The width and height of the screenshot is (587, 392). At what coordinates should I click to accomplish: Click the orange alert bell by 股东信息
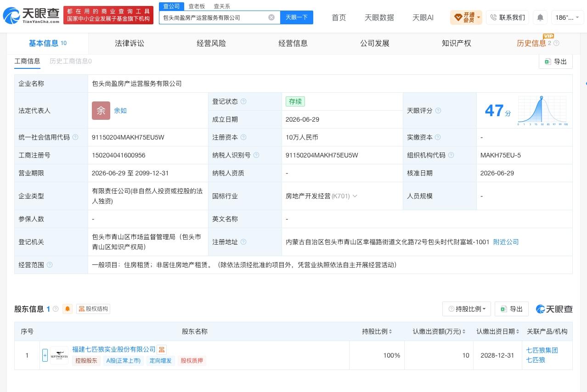[x=68, y=309]
